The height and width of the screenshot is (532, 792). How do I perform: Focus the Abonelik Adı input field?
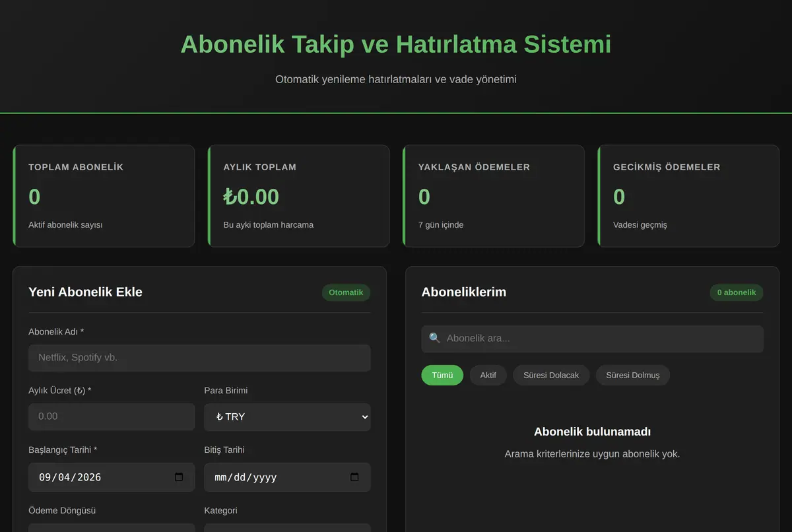pos(199,358)
